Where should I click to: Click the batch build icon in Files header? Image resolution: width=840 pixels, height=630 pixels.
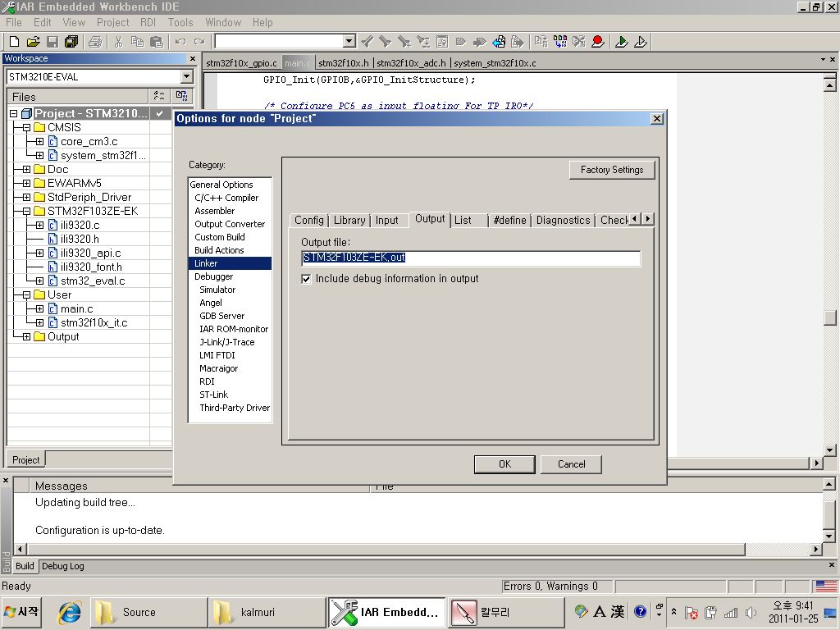(181, 97)
